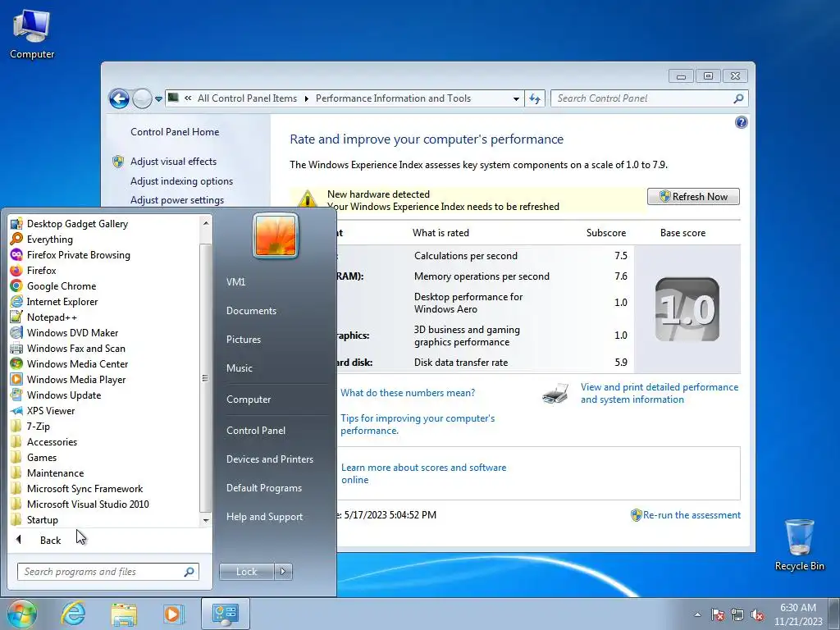
Task: Open Internet Explorer from the taskbar
Action: pyautogui.click(x=73, y=614)
